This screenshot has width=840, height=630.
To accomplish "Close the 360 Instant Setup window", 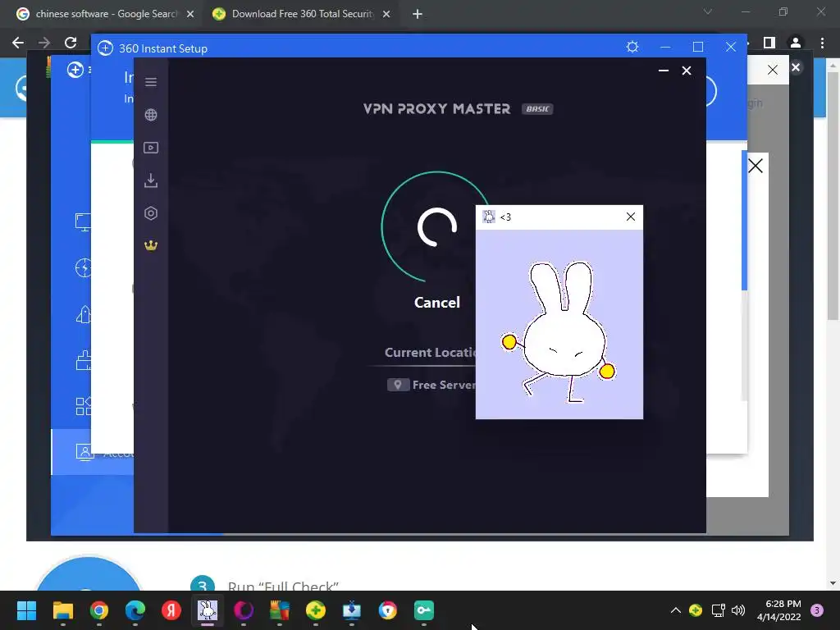I will tap(730, 47).
